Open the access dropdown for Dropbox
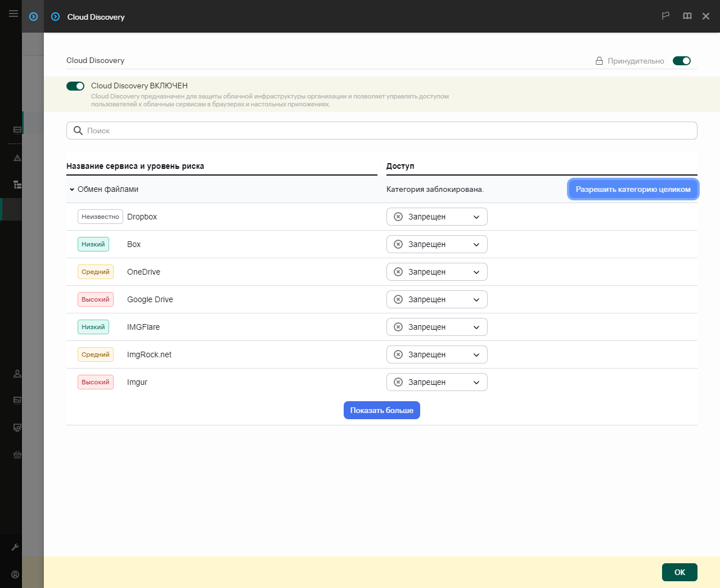 click(437, 217)
